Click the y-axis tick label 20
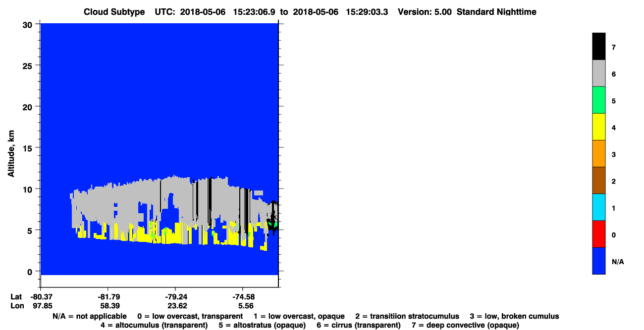The height and width of the screenshot is (330, 644). tap(28, 106)
